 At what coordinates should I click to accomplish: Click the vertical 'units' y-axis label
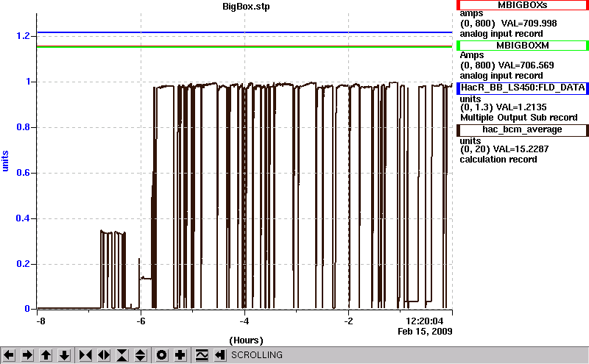(5, 161)
